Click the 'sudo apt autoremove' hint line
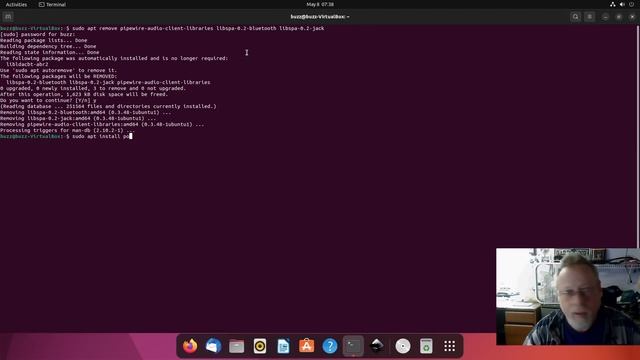 tap(58, 70)
